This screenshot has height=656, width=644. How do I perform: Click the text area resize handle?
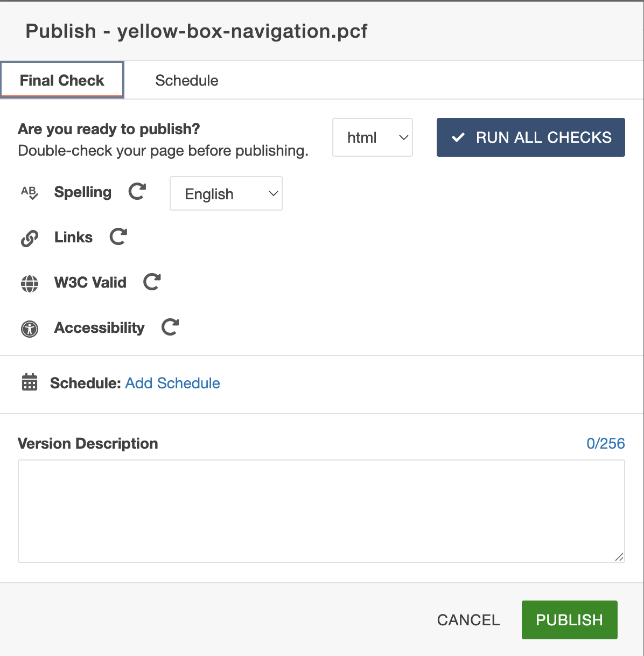coord(619,557)
